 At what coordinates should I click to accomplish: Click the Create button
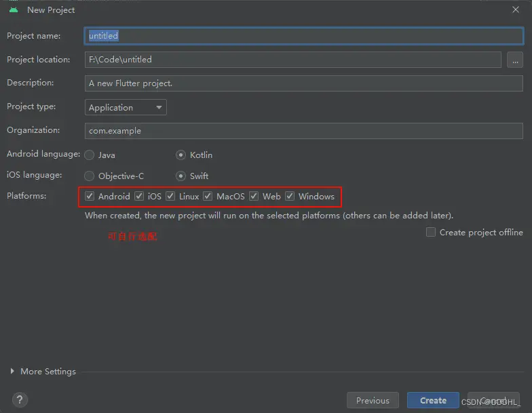[x=433, y=400]
